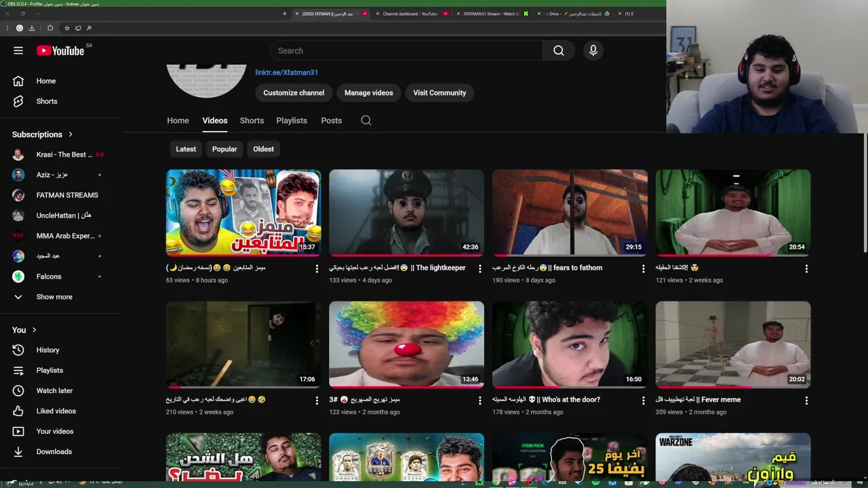Screen dimensions: 868x488
Task: Open options menu for Who's at the door video
Action: 644,401
